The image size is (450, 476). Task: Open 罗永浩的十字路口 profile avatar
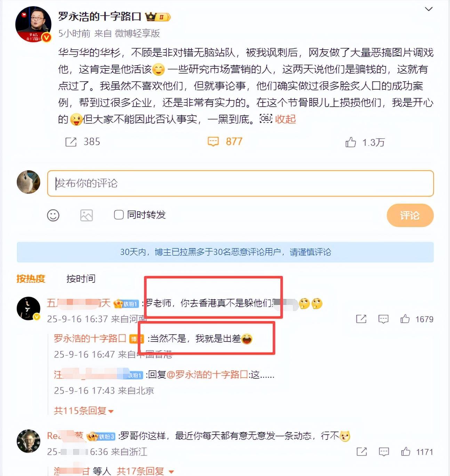click(x=33, y=24)
